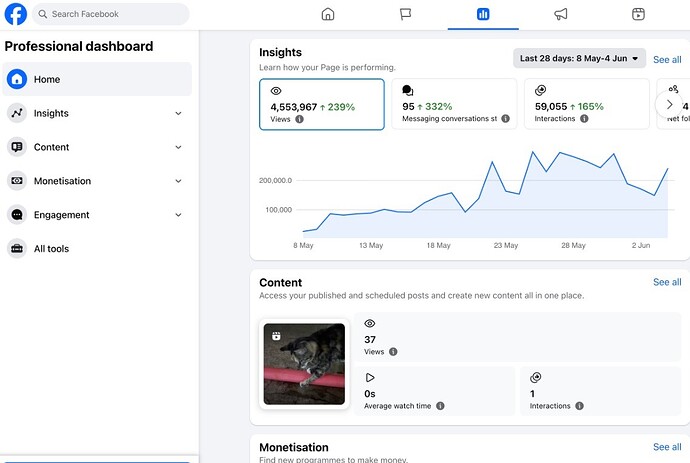Click See all link in Insights panel
This screenshot has height=463, width=690.
[x=667, y=59]
